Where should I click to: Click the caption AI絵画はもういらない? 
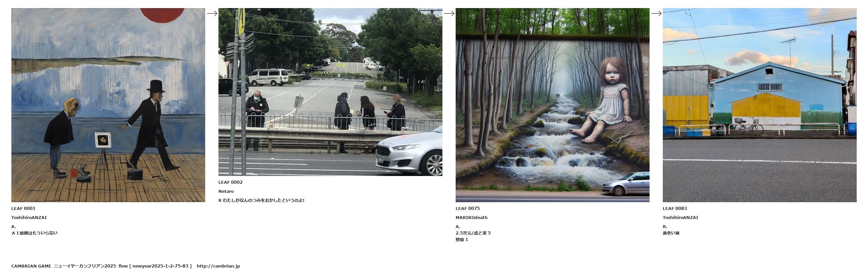[34, 233]
